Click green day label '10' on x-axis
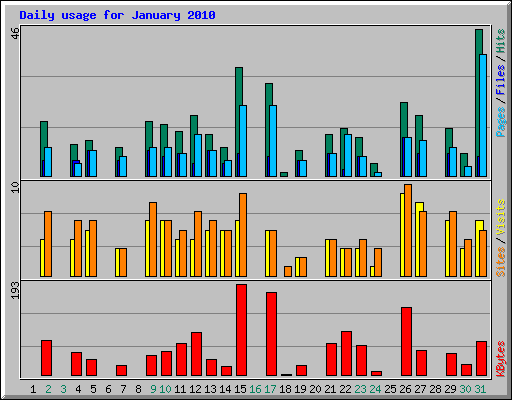The image size is (512, 400). pos(165,389)
